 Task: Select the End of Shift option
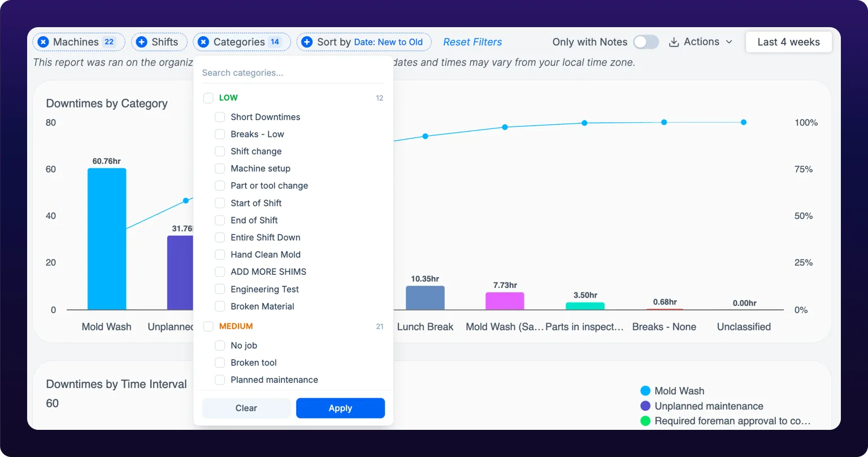pos(254,220)
